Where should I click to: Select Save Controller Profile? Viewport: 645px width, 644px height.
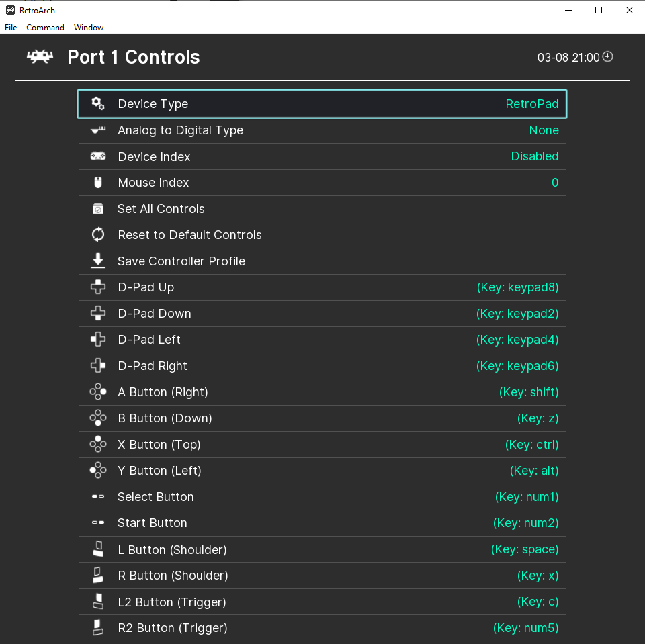(x=322, y=261)
